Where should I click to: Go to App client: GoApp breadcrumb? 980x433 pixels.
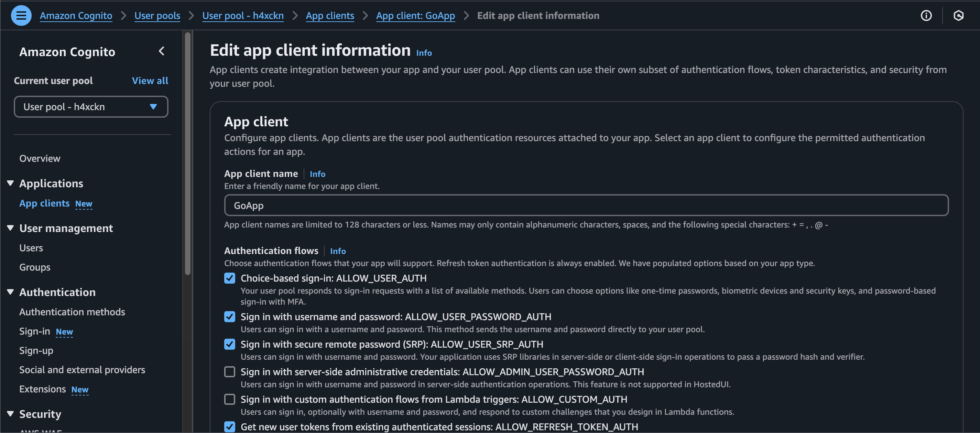(x=415, y=15)
